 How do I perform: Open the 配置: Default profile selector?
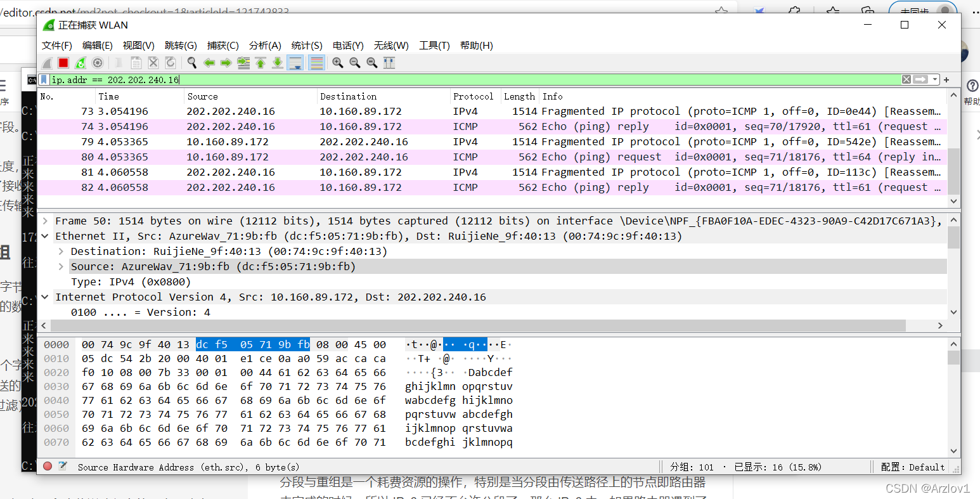tap(913, 467)
